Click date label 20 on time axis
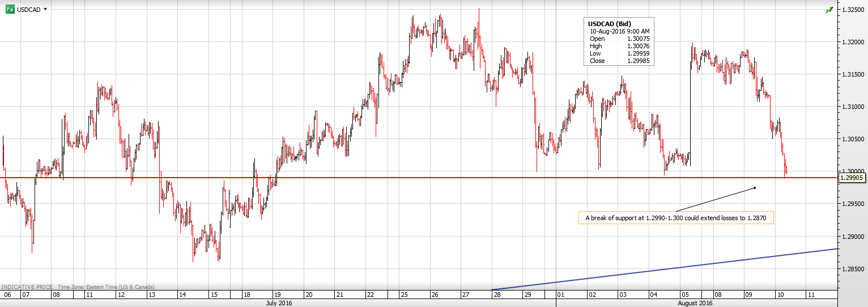The height and width of the screenshot is (307, 868). [x=308, y=295]
